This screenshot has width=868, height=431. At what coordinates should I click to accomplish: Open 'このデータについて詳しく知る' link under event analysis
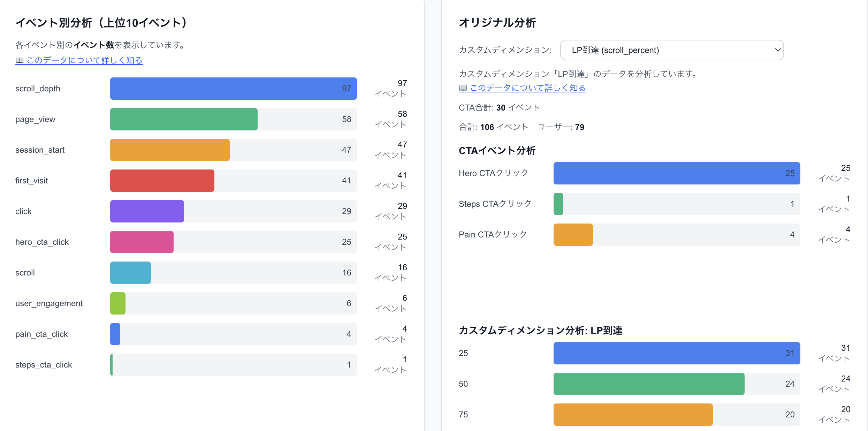click(x=84, y=60)
